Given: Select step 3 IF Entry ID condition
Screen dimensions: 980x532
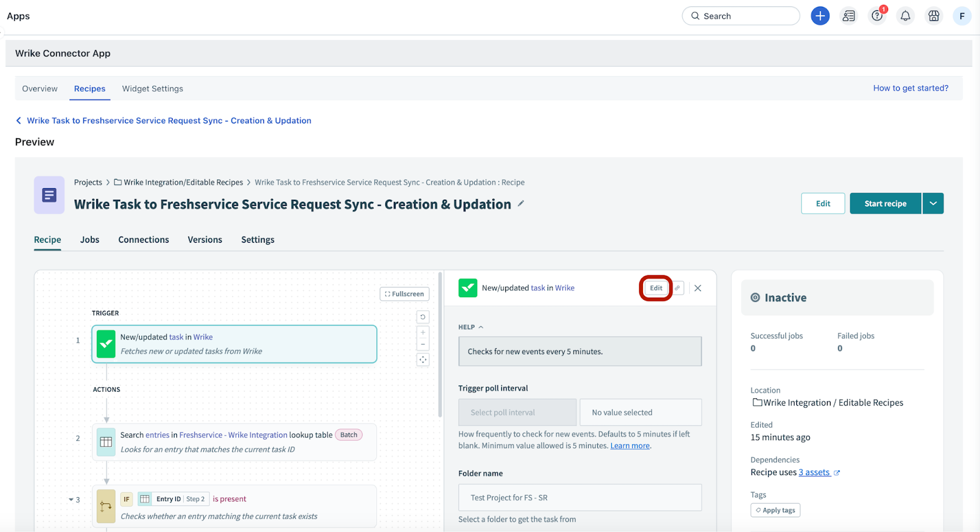Looking at the screenshot, I should 234,506.
